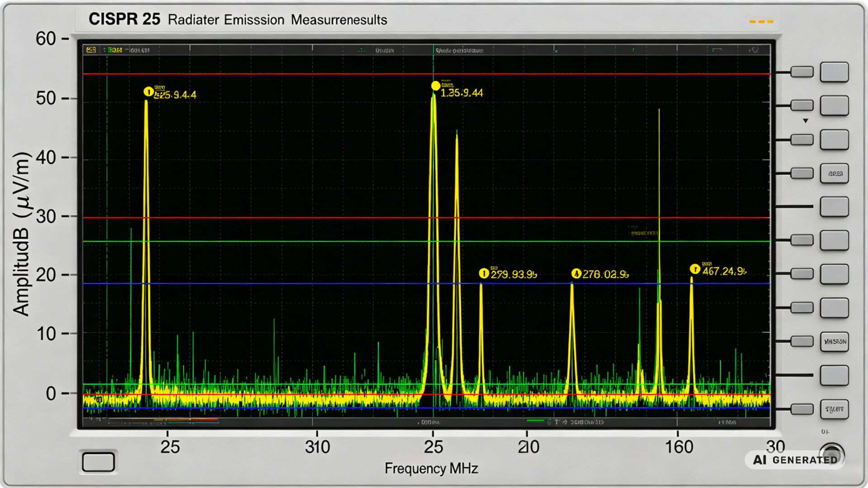
Task: Push the small softkey beside TYMFF
Action: click(x=802, y=409)
